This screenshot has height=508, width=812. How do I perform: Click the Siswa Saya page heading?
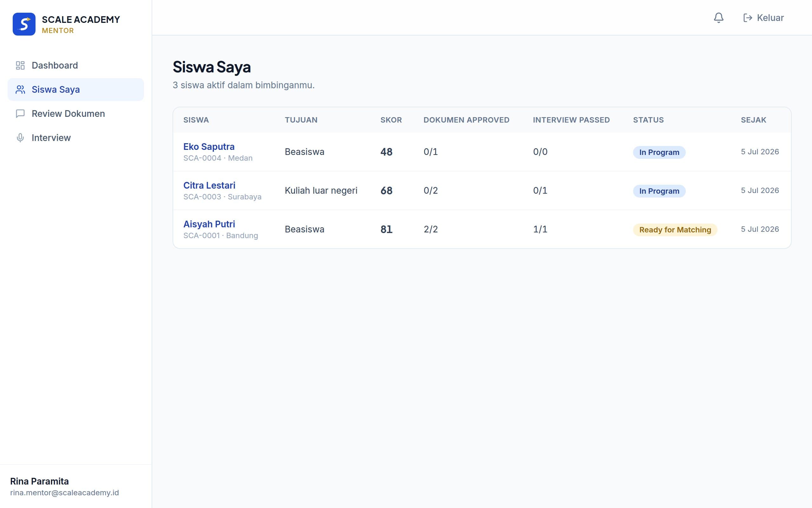point(212,67)
